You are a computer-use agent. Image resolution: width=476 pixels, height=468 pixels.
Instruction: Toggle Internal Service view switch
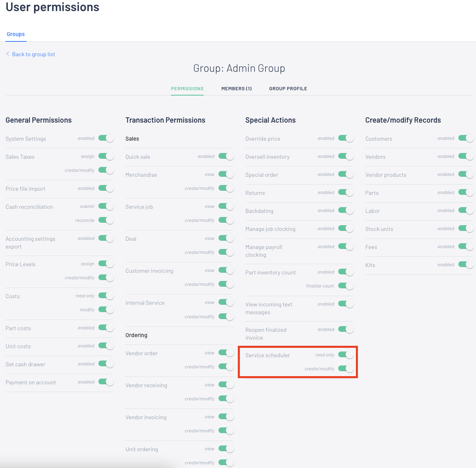pyautogui.click(x=226, y=302)
